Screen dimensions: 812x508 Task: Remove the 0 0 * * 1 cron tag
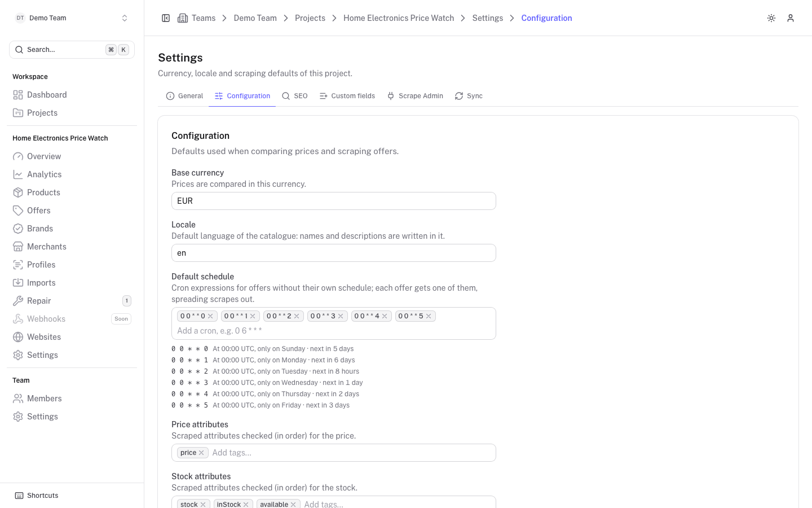[x=253, y=316]
